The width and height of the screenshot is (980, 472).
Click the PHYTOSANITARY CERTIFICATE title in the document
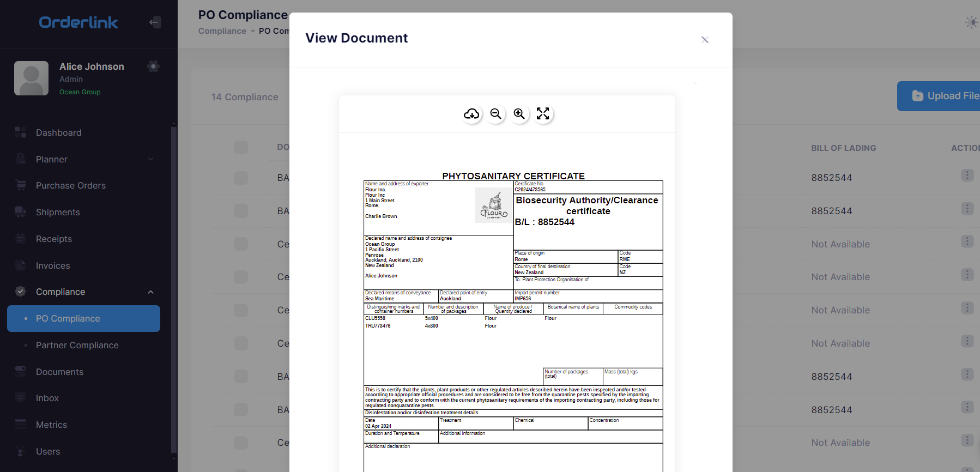tap(513, 176)
